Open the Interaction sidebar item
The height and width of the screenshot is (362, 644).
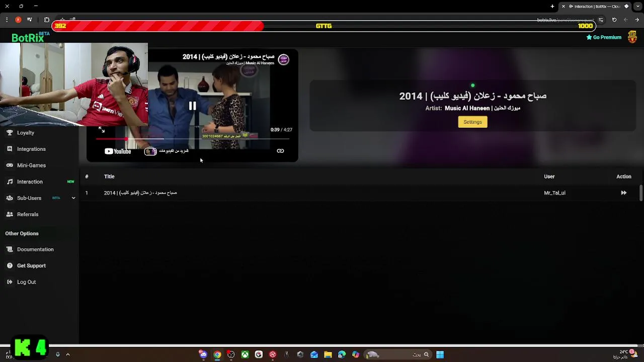coord(30,182)
